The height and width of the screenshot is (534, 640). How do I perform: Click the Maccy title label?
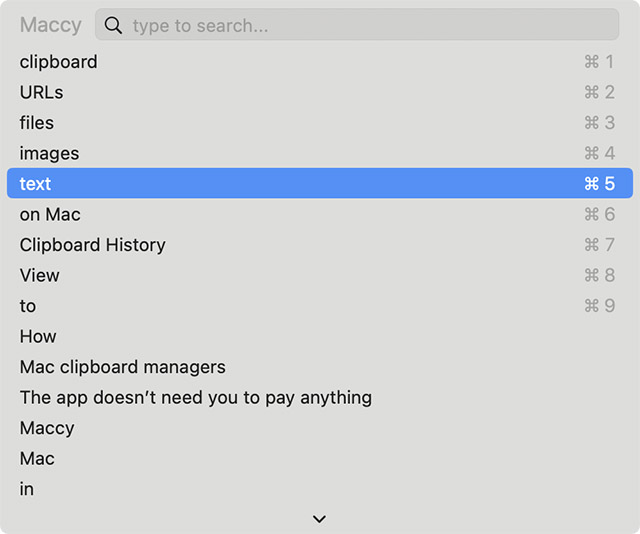pyautogui.click(x=50, y=25)
